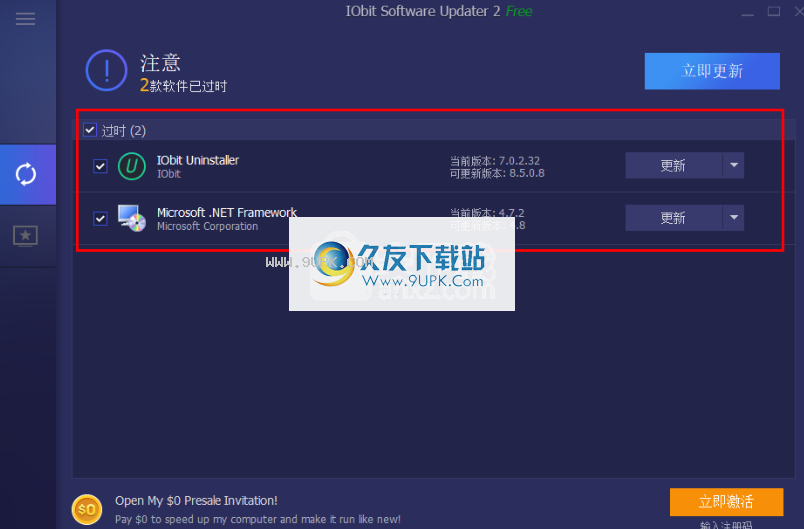Click 立即更新 update now button
804x529 pixels.
point(712,71)
